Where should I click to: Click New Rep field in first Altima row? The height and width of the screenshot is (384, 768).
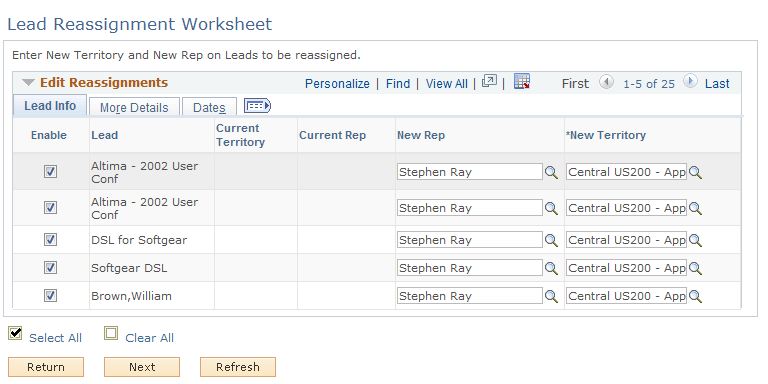pyautogui.click(x=470, y=172)
